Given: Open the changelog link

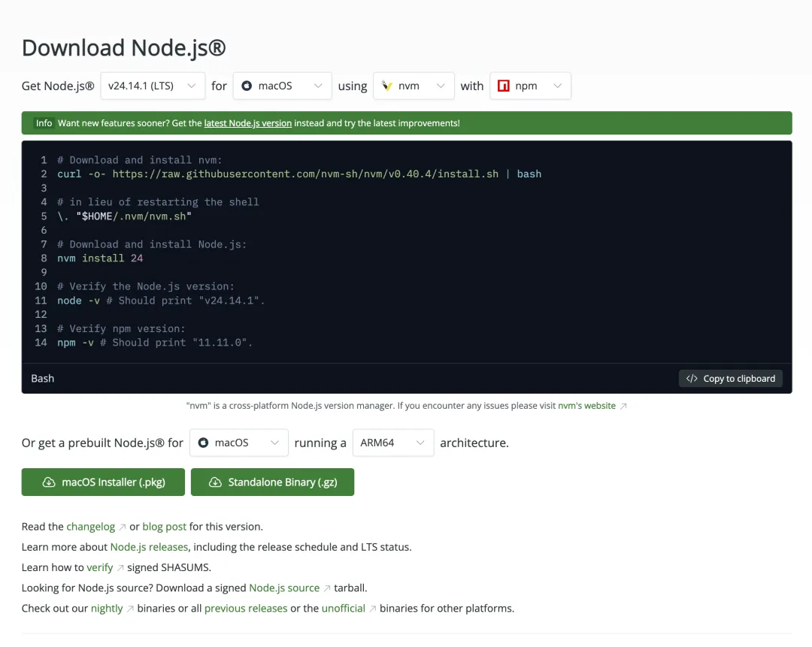Looking at the screenshot, I should (91, 527).
